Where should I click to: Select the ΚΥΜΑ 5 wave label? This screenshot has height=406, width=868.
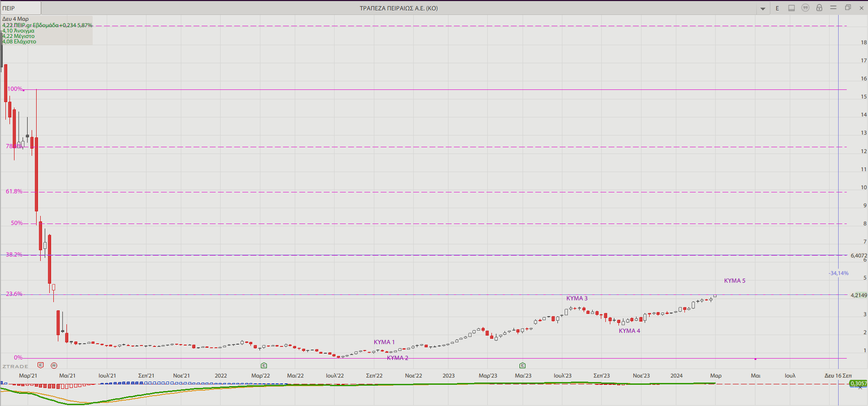point(735,281)
